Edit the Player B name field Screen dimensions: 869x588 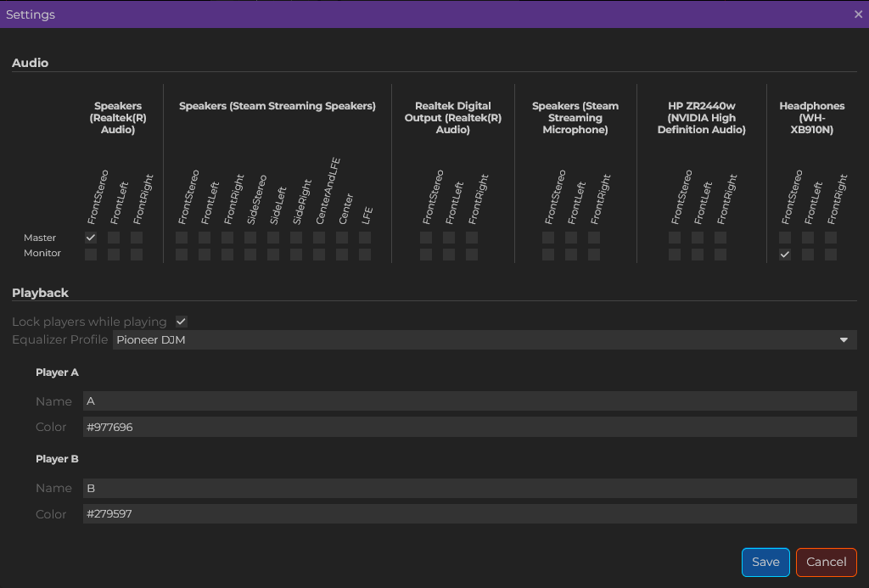pyautogui.click(x=469, y=488)
